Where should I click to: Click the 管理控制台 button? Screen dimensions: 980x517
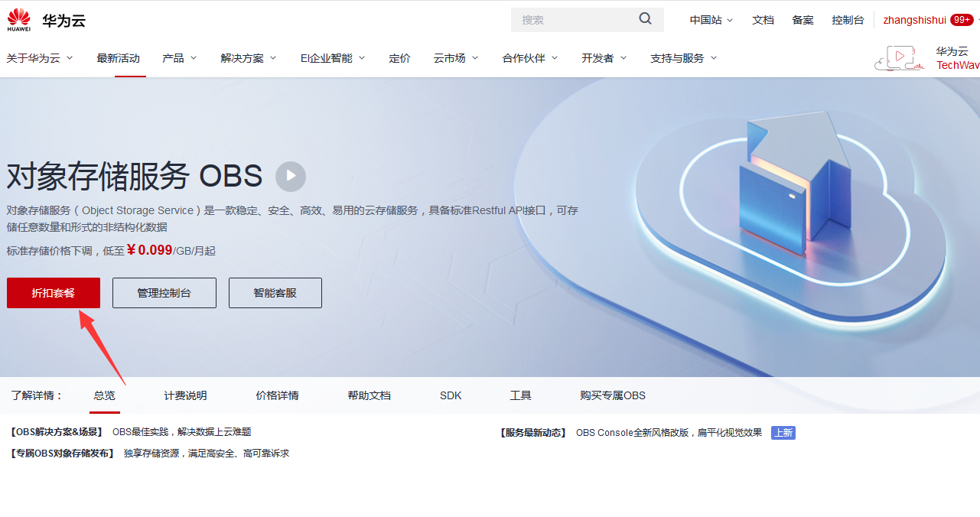point(164,293)
